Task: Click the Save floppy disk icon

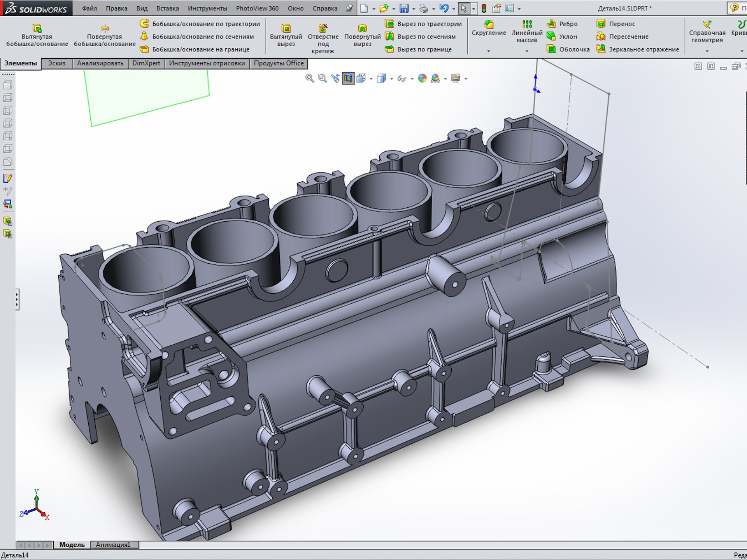Action: point(404,8)
